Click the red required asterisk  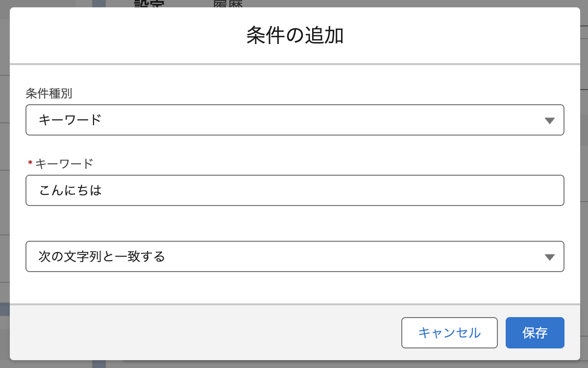click(x=30, y=163)
